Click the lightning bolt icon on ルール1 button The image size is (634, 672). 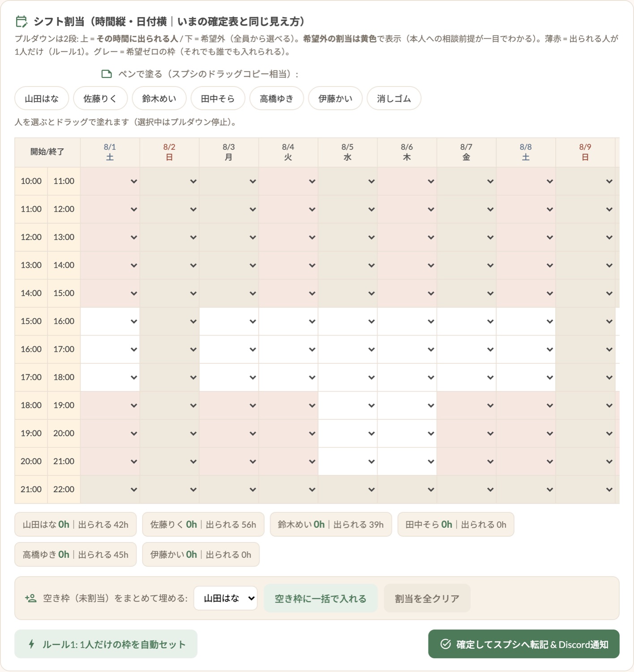31,644
